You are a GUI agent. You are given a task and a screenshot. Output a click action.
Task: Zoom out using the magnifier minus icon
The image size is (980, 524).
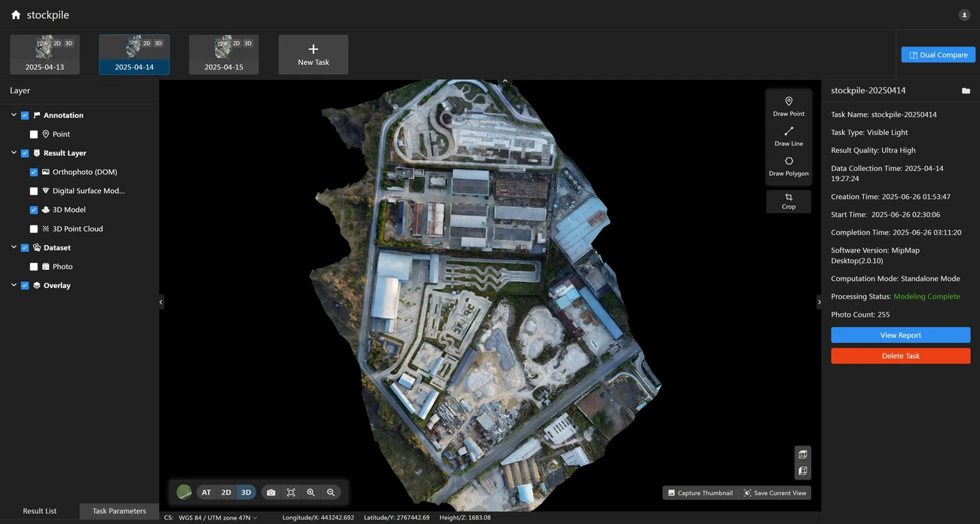(330, 492)
